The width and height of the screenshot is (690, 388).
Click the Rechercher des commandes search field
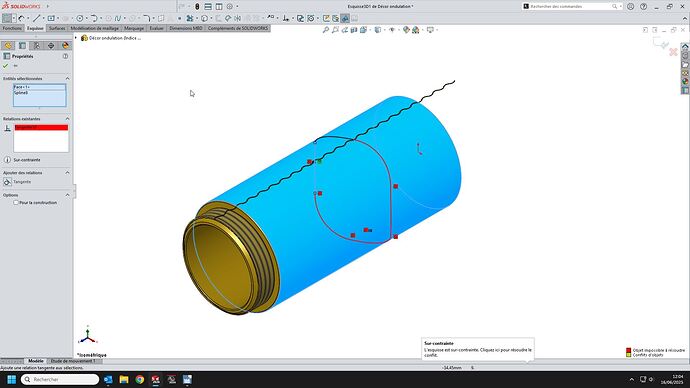(571, 7)
